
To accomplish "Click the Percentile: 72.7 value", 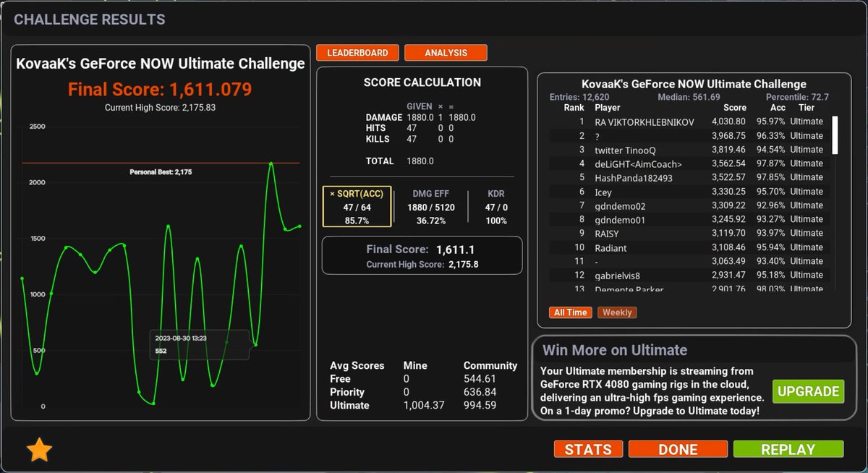I will click(797, 97).
